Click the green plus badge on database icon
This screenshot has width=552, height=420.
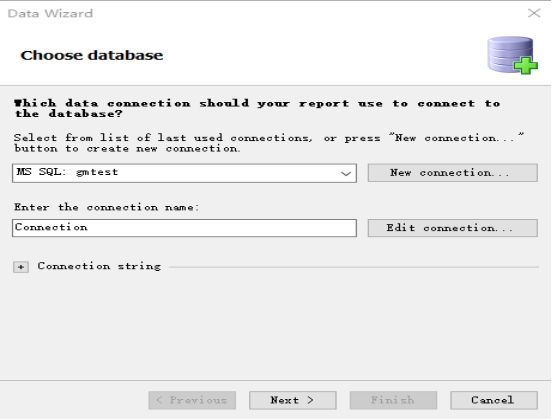526,65
